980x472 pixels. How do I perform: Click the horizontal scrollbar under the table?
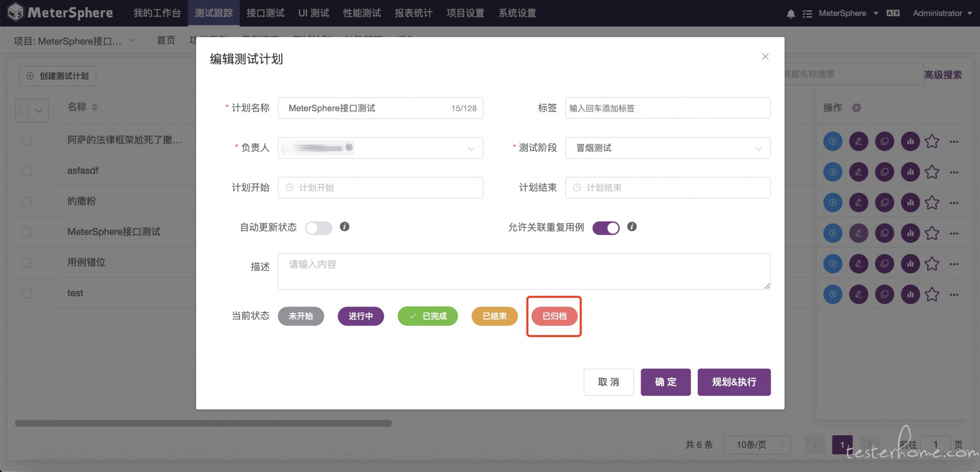coord(203,423)
